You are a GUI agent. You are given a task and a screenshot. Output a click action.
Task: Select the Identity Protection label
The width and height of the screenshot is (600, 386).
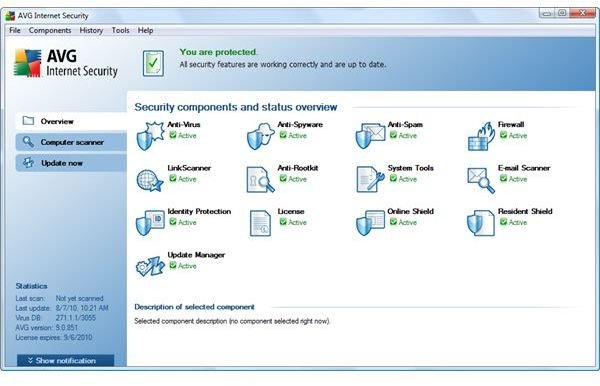pos(199,211)
